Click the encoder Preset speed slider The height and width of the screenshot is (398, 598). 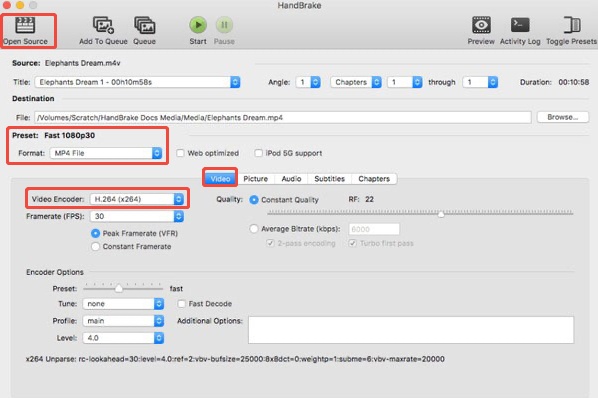[x=123, y=288]
